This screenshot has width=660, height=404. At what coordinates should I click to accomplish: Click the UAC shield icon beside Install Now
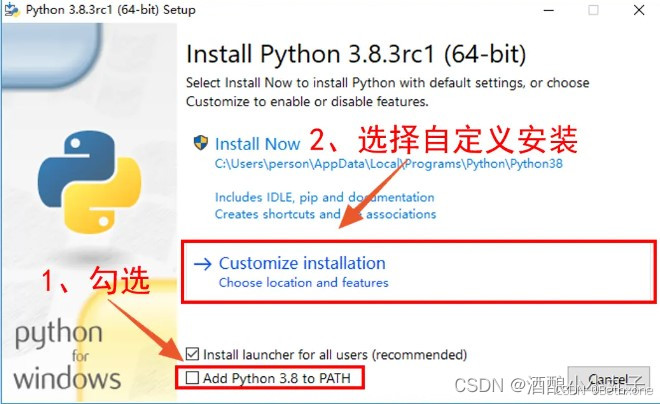click(x=201, y=143)
